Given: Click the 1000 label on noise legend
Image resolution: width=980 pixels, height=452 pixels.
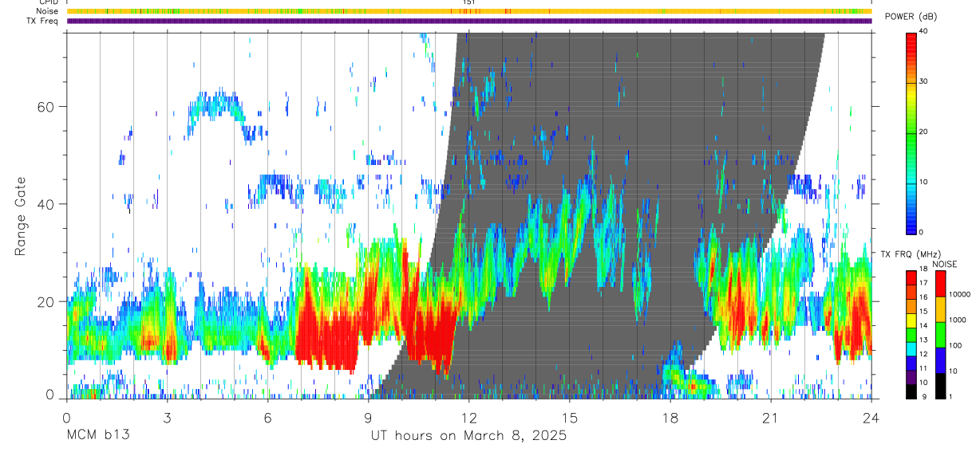Looking at the screenshot, I should [958, 320].
